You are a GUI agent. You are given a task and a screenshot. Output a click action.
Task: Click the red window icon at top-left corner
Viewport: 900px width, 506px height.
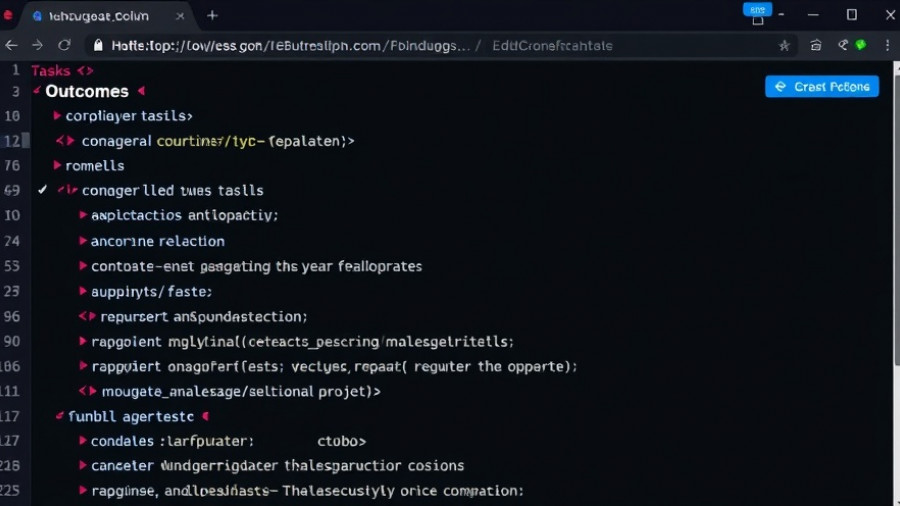[7, 15]
